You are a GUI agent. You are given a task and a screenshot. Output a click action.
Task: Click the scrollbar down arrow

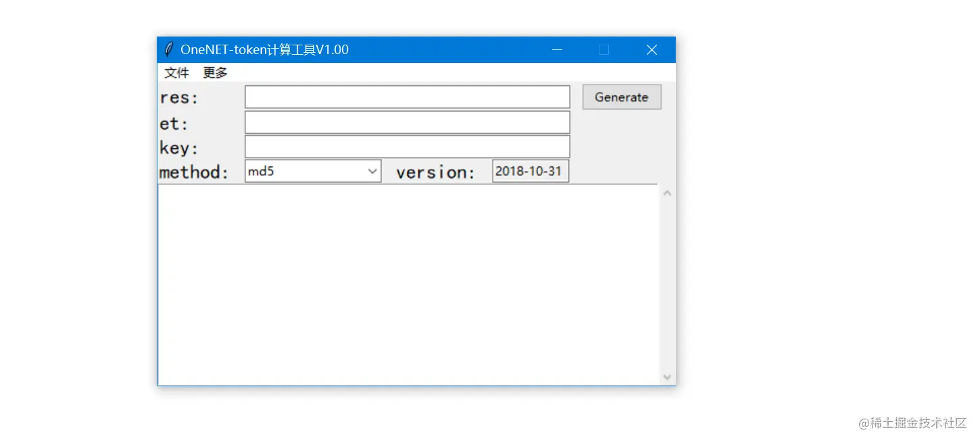pyautogui.click(x=668, y=377)
